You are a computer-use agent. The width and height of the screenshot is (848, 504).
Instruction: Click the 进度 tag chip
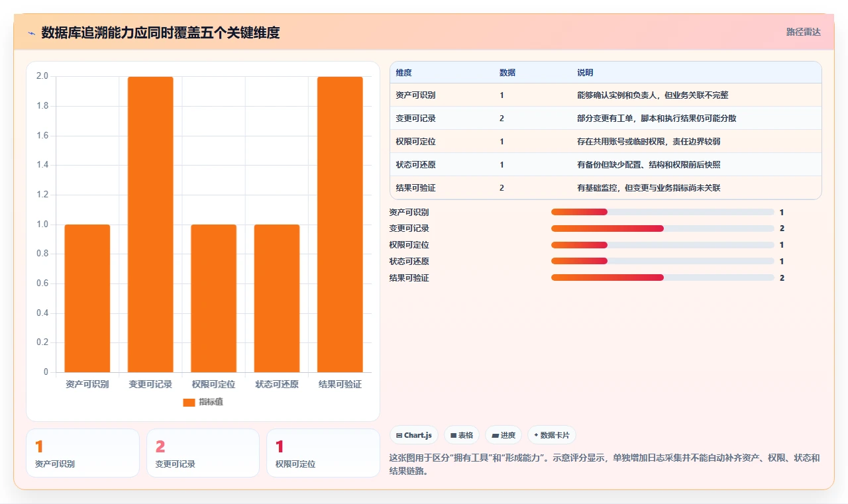pos(503,435)
